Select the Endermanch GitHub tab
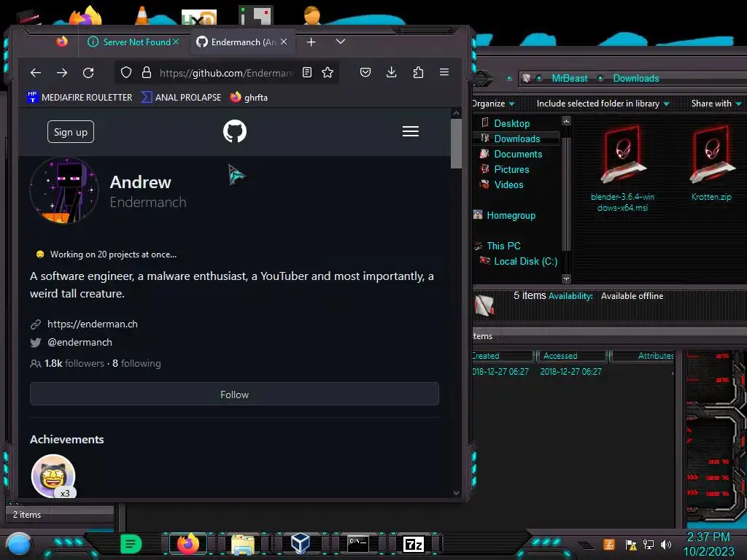The image size is (747, 560). [242, 42]
